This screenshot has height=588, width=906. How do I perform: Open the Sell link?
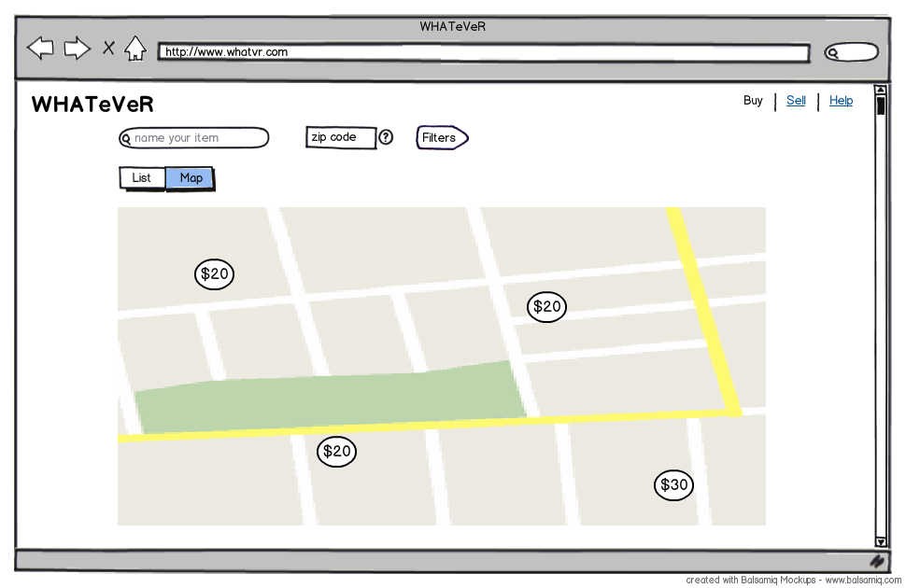pyautogui.click(x=796, y=101)
